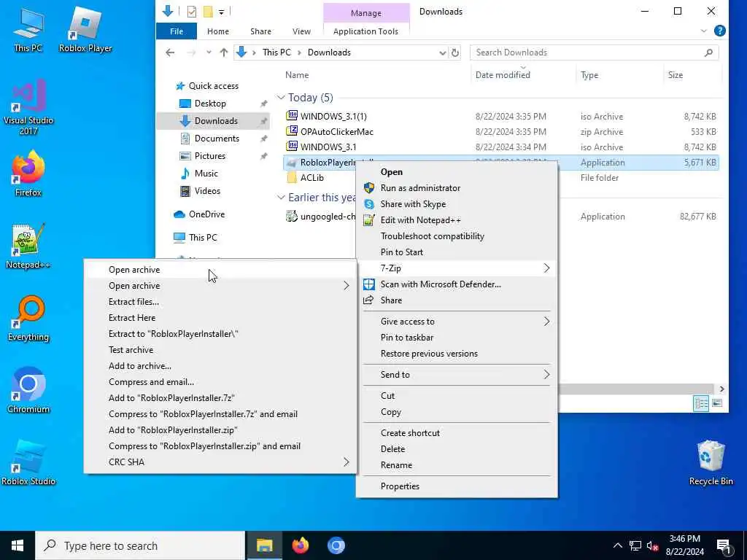
Task: Collapse the Earlier this year group
Action: [x=281, y=197]
